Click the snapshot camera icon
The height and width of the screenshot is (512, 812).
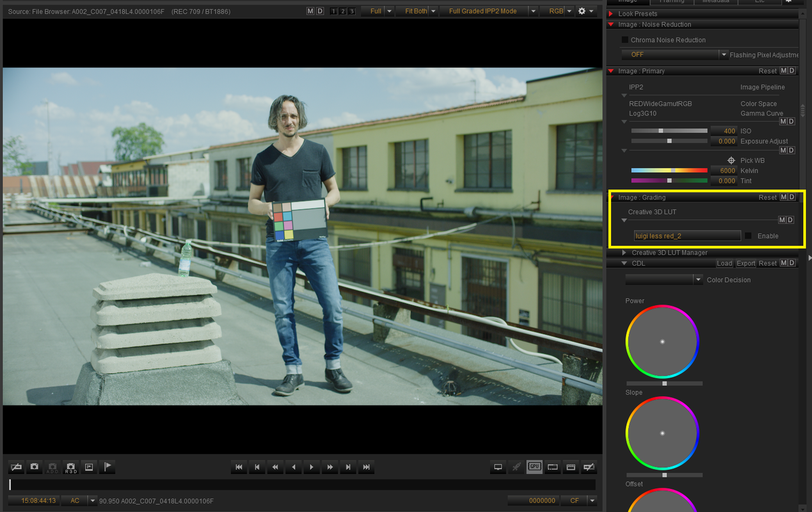35,467
